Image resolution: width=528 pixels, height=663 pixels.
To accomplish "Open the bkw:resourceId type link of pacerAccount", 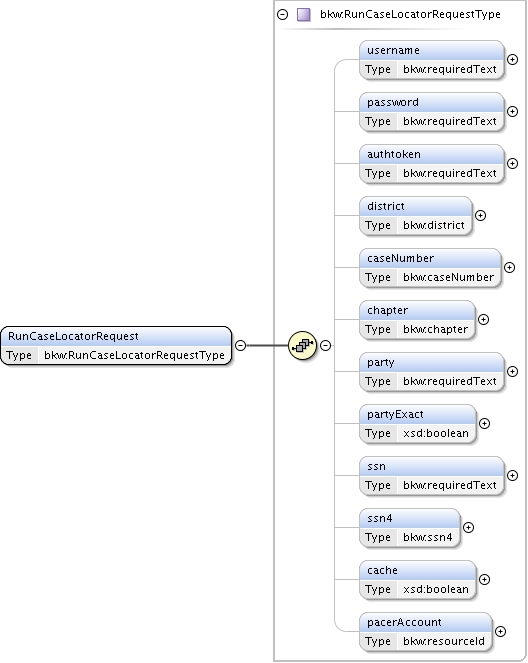I will click(x=444, y=641).
